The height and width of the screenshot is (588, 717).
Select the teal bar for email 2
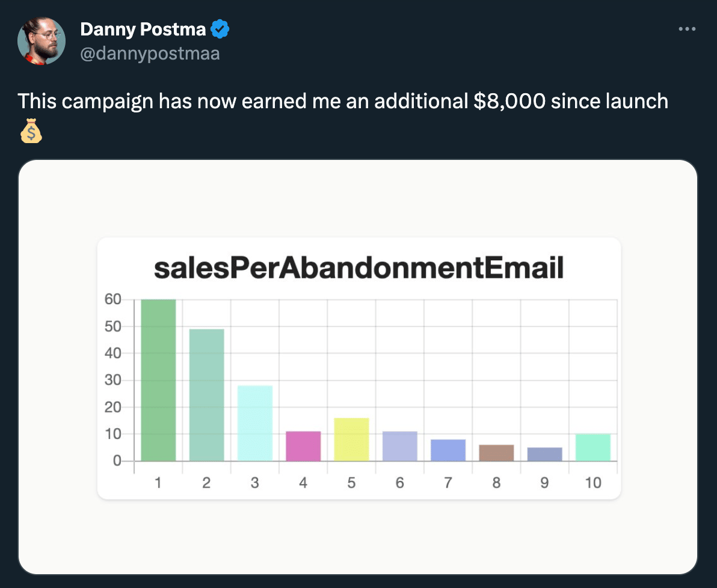pos(207,395)
